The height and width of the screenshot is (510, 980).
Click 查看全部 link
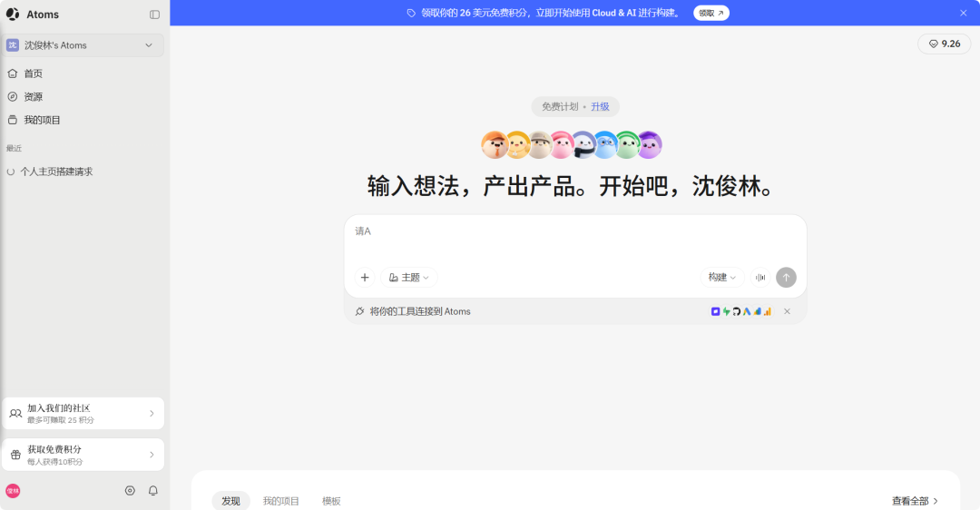pos(915,501)
